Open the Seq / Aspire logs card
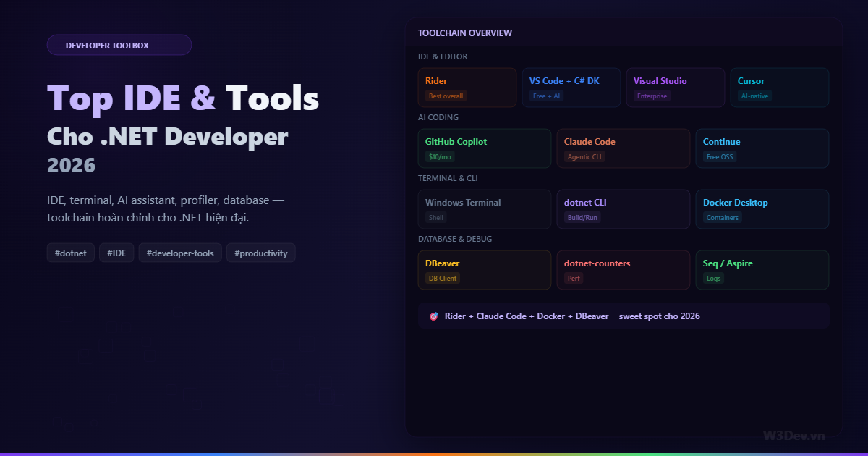868x456 pixels. [x=762, y=269]
